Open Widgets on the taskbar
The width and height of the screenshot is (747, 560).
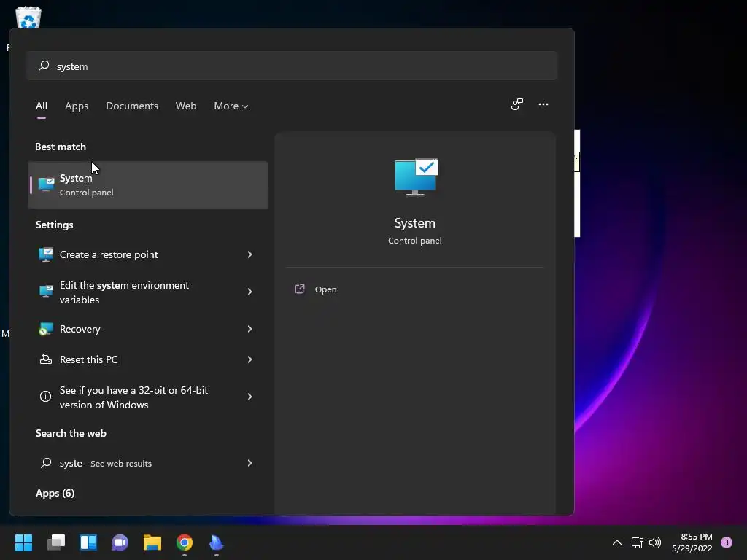(88, 542)
